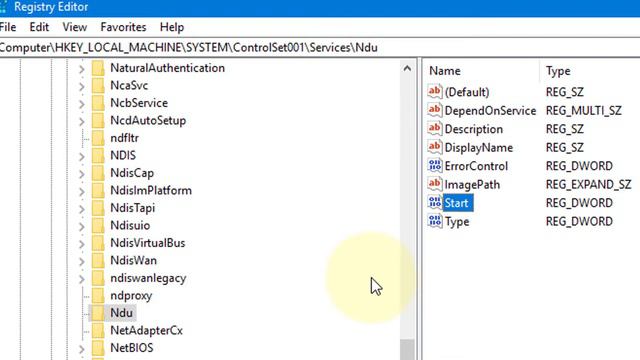This screenshot has height=360, width=640.
Task: Expand the NcaSvc key
Action: click(82, 87)
